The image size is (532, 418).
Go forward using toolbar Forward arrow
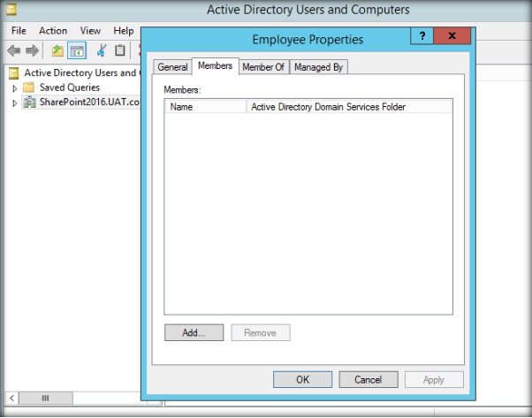33,51
